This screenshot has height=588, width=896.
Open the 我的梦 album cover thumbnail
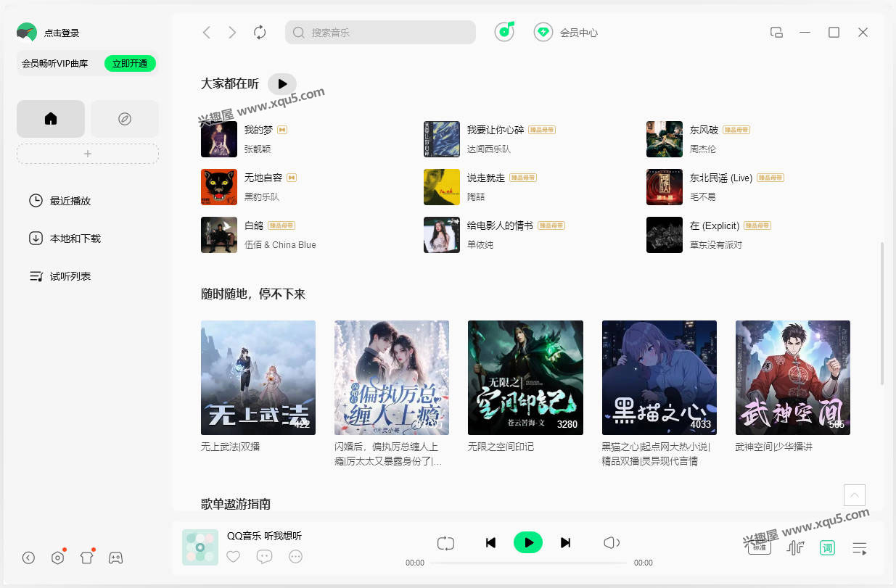(219, 139)
